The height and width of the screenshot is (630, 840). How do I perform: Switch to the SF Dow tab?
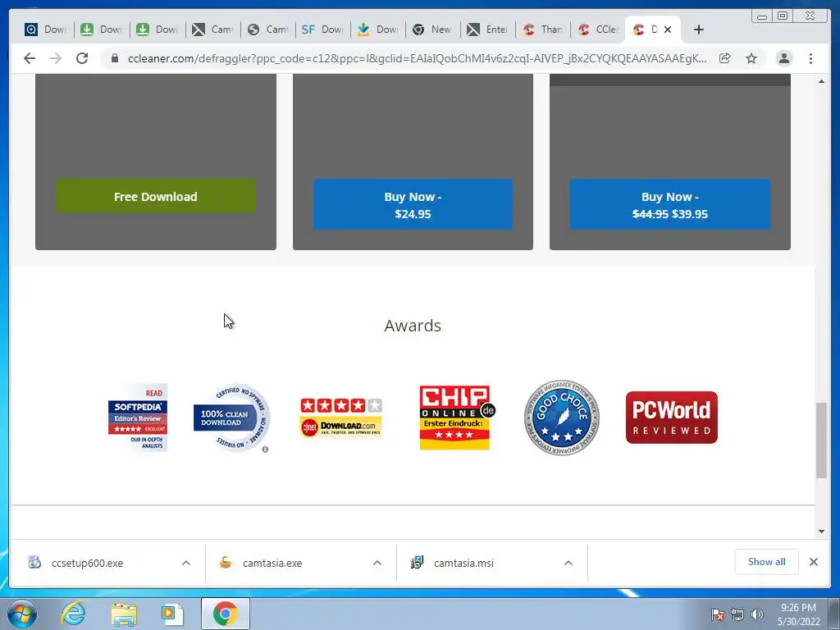click(x=323, y=30)
